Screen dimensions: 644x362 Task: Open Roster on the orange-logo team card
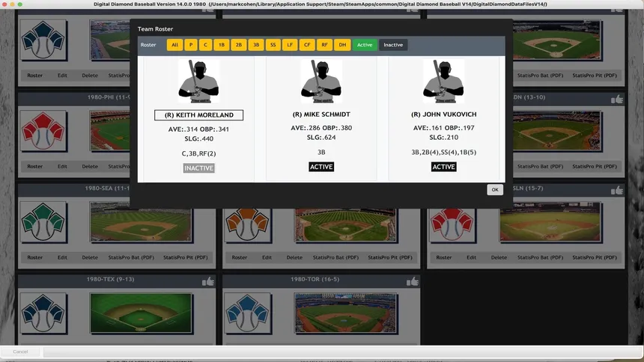[240, 257]
